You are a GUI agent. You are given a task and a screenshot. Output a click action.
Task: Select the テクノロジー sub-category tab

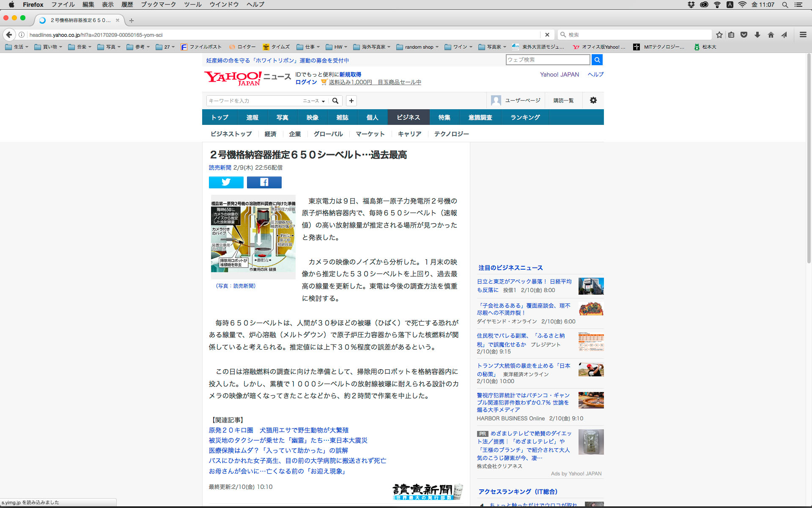tap(451, 134)
